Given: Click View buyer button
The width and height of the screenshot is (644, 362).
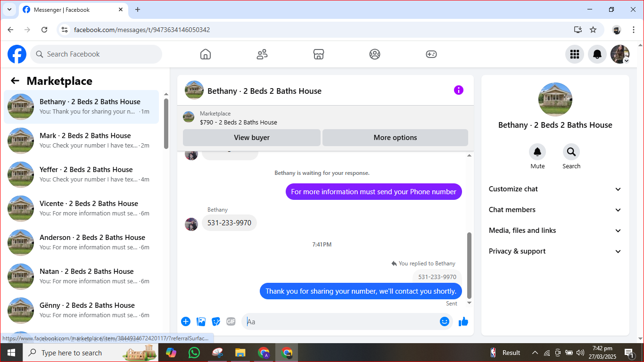Looking at the screenshot, I should (252, 138).
